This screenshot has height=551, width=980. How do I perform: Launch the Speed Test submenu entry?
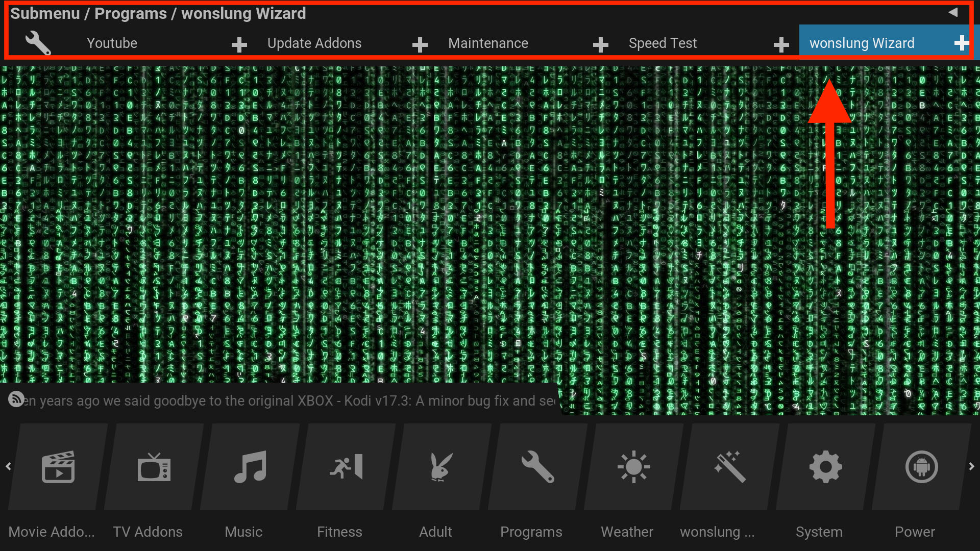(x=663, y=43)
